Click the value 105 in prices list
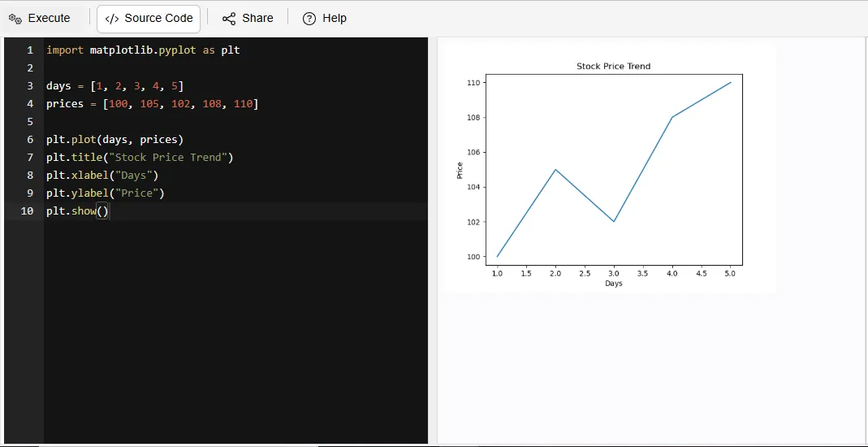The height and width of the screenshot is (447, 868). pyautogui.click(x=149, y=103)
